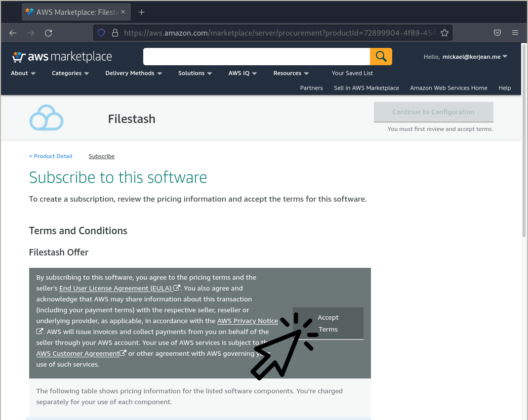Expand the Delivery Methods dropdown
Screen dimensions: 528x420
pos(133,73)
